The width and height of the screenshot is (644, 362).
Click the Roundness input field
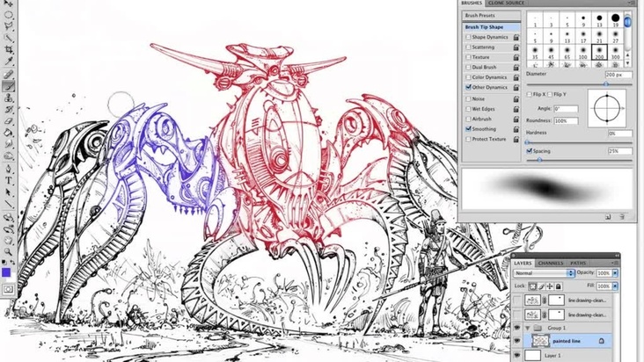click(x=566, y=121)
